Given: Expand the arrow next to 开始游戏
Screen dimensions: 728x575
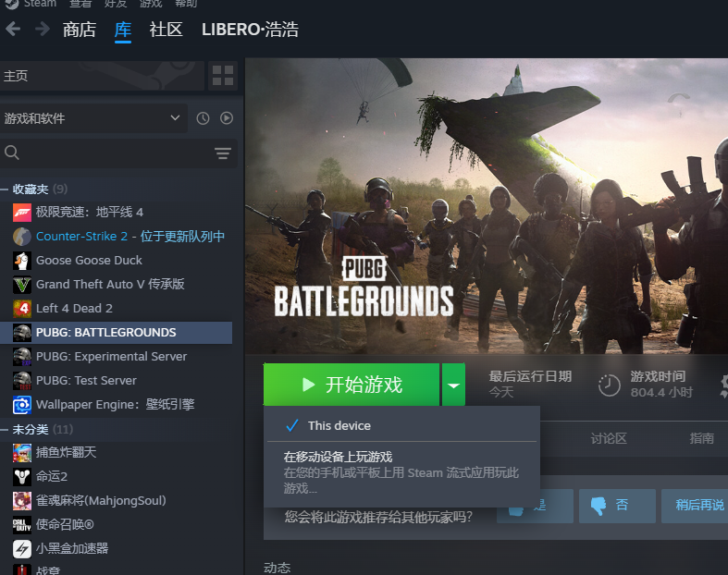Looking at the screenshot, I should [453, 385].
